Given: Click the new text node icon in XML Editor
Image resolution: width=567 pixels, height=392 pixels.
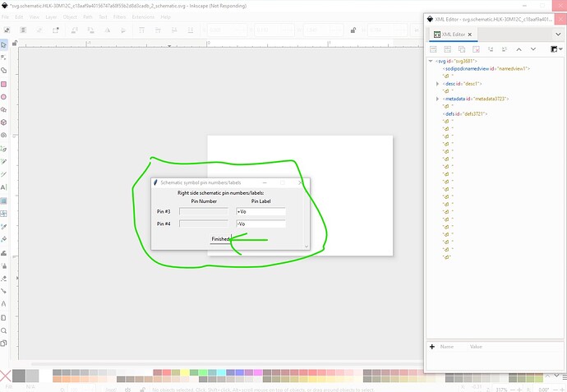Looking at the screenshot, I should click(447, 49).
